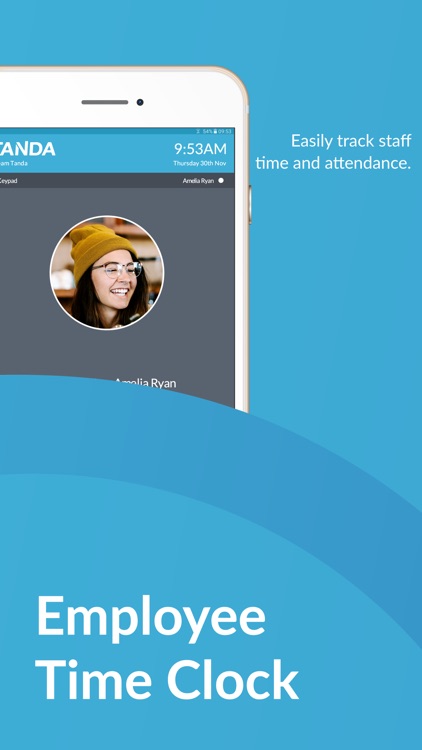
Task: Tap the TANDA logo in header
Action: click(x=27, y=149)
